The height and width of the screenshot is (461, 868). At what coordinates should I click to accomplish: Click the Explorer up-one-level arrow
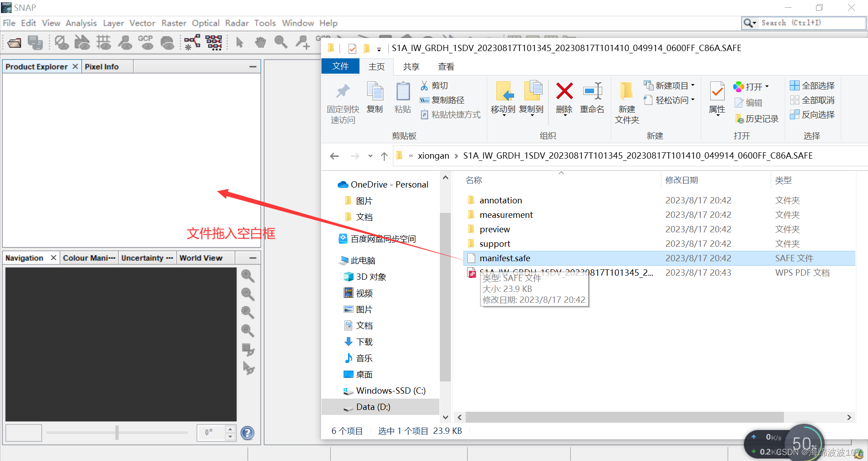coord(384,156)
